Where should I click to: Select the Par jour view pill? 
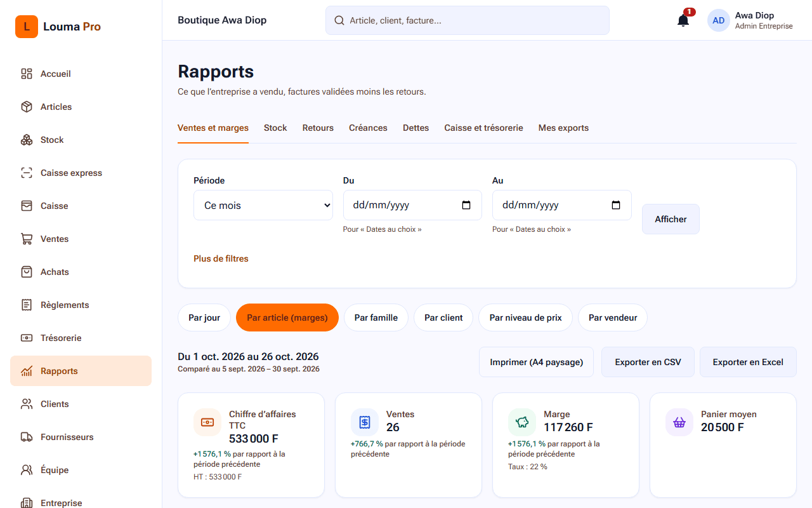pos(204,317)
